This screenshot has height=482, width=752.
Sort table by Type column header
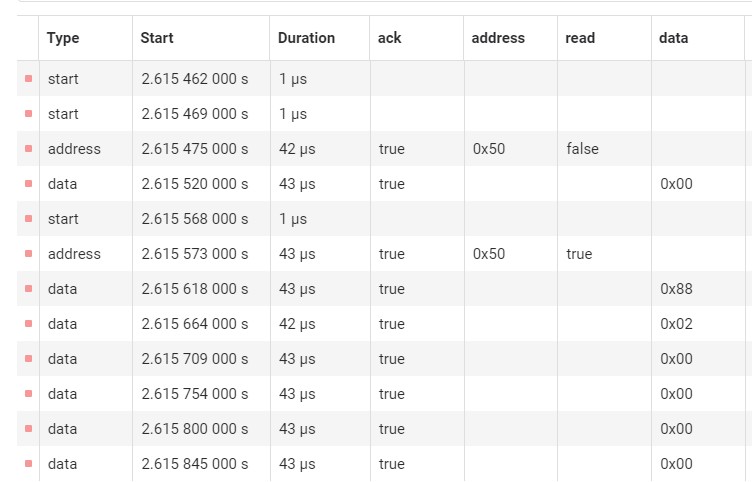pyautogui.click(x=63, y=38)
